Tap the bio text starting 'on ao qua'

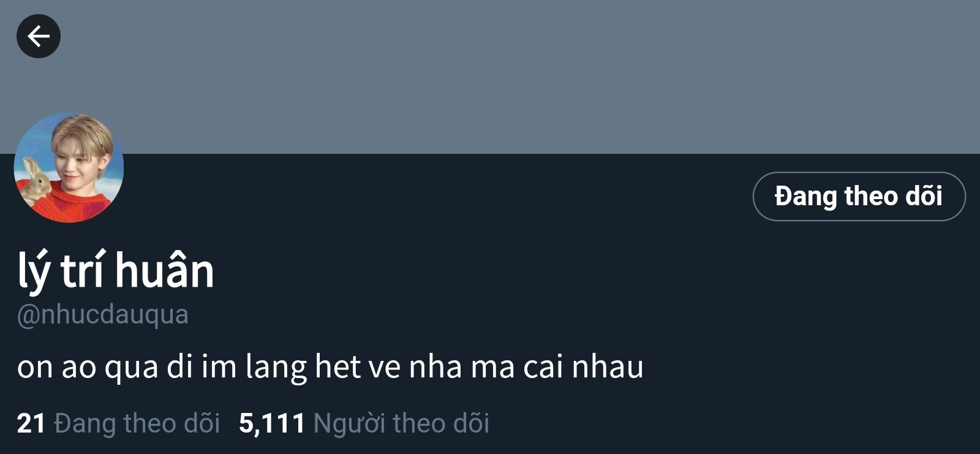[x=330, y=366]
